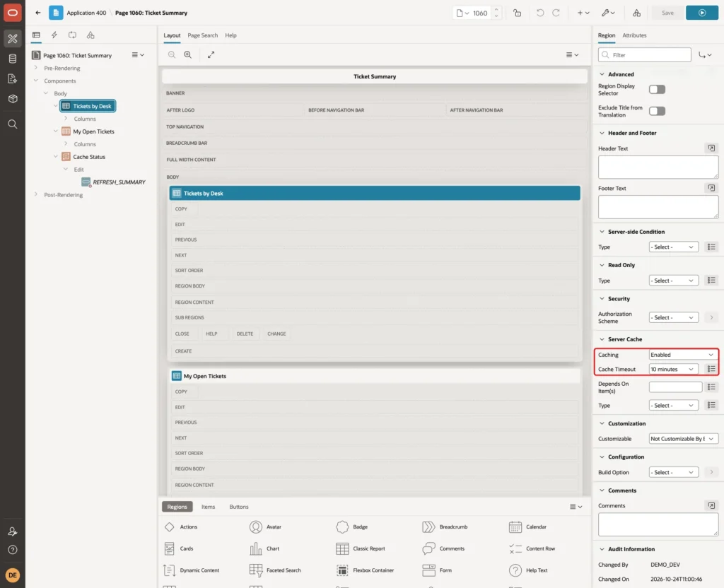Select the Layout tab

tap(172, 35)
